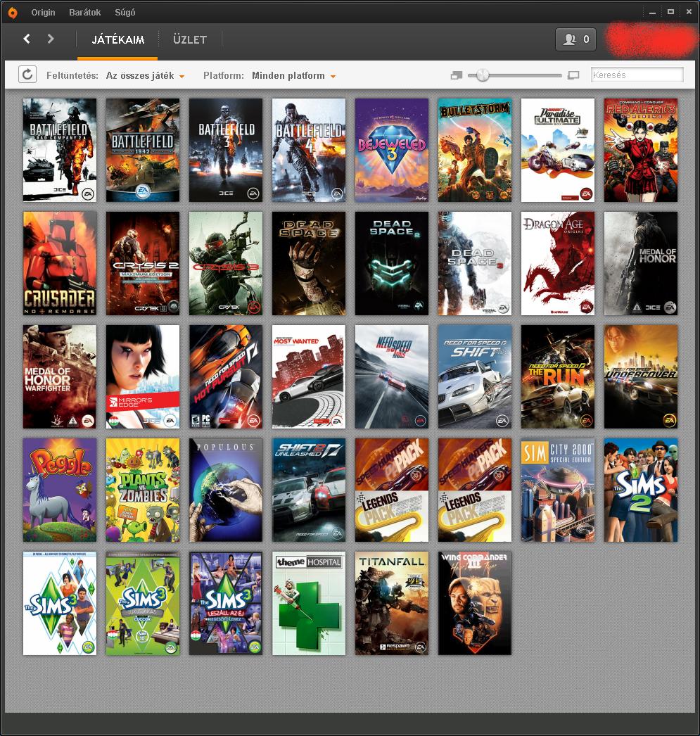Image resolution: width=700 pixels, height=736 pixels.
Task: Select the Red Alert 3 Uprising cover
Action: (641, 150)
